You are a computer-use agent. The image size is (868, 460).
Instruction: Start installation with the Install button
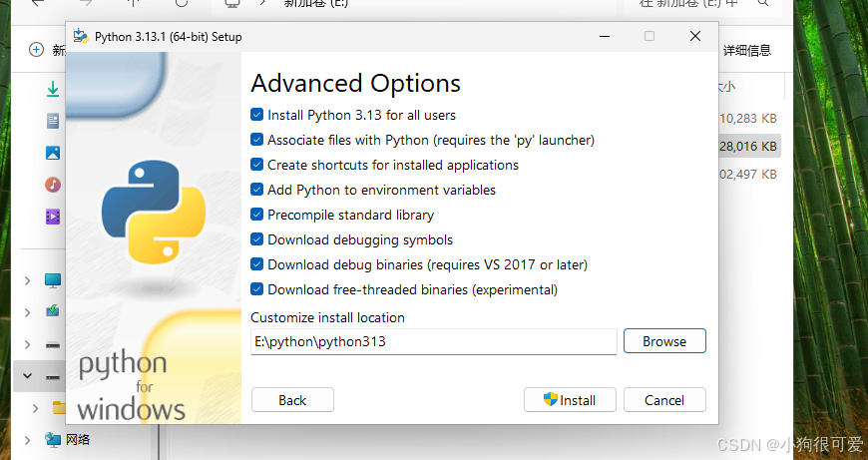point(570,400)
